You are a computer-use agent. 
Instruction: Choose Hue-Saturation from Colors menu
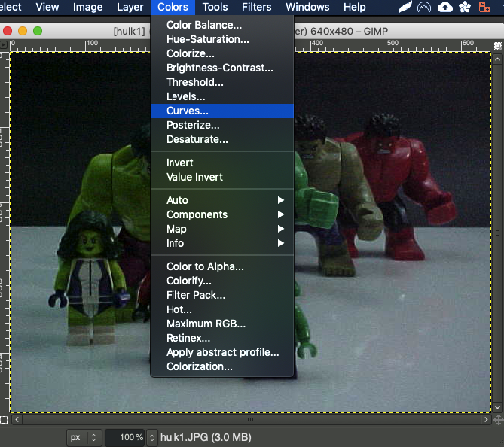click(222, 39)
